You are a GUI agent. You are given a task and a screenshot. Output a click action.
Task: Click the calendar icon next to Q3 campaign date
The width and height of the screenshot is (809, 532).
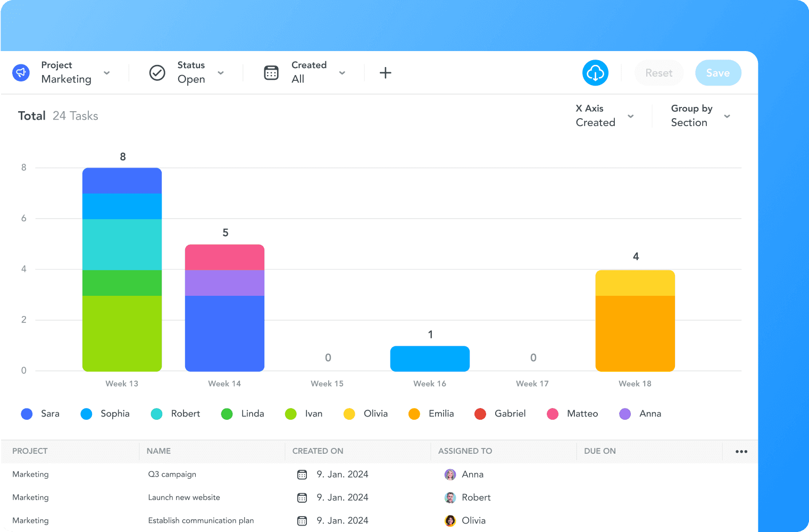tap(302, 474)
